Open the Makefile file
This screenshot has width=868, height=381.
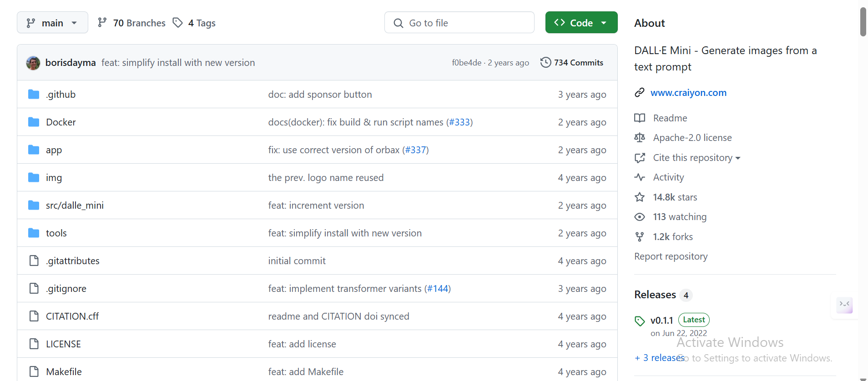tap(64, 372)
